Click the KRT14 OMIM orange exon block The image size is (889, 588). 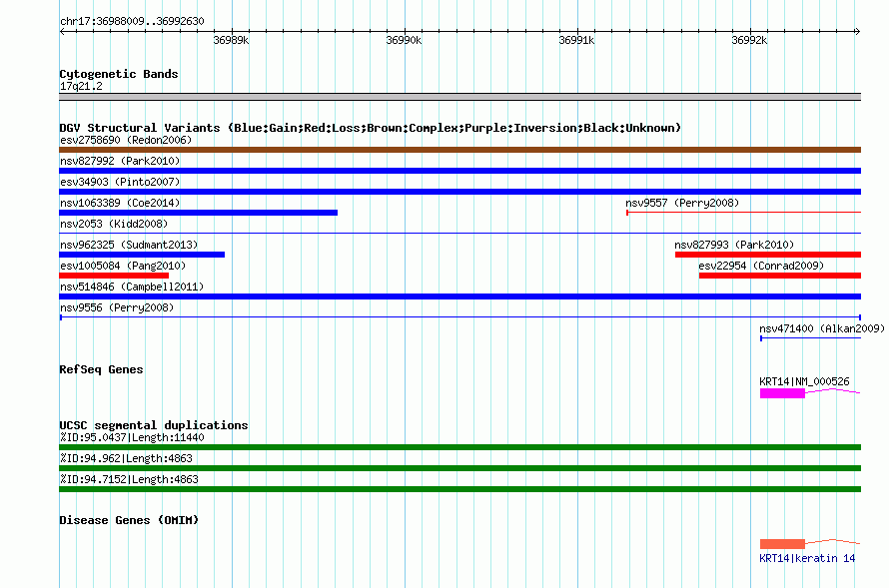coord(782,544)
